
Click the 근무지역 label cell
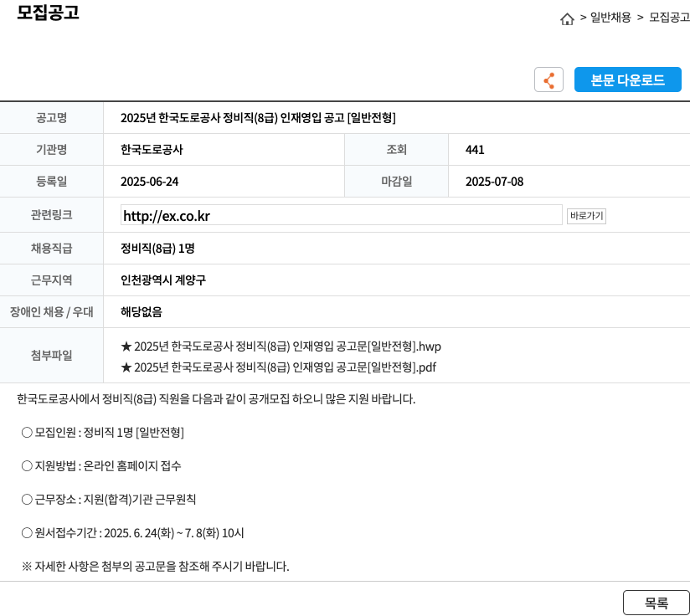(51, 280)
